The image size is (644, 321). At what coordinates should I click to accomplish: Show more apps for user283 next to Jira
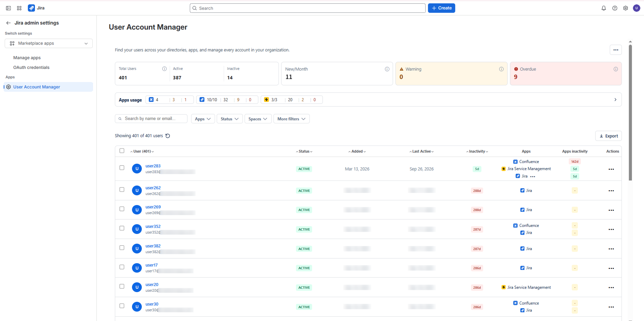(533, 177)
